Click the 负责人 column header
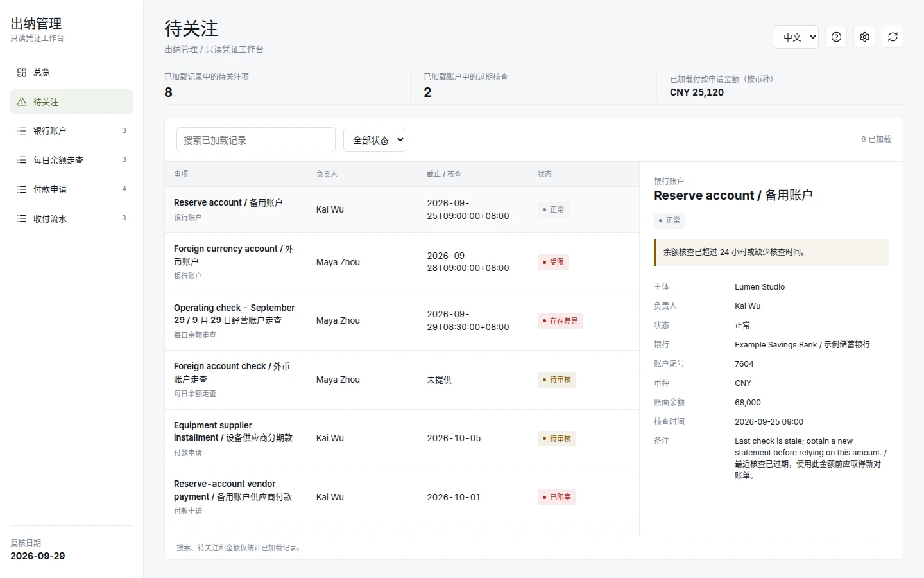The height and width of the screenshot is (578, 924). click(x=327, y=174)
